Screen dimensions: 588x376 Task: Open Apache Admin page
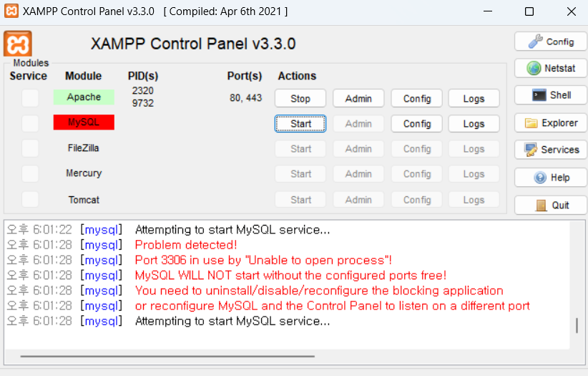[x=358, y=98]
